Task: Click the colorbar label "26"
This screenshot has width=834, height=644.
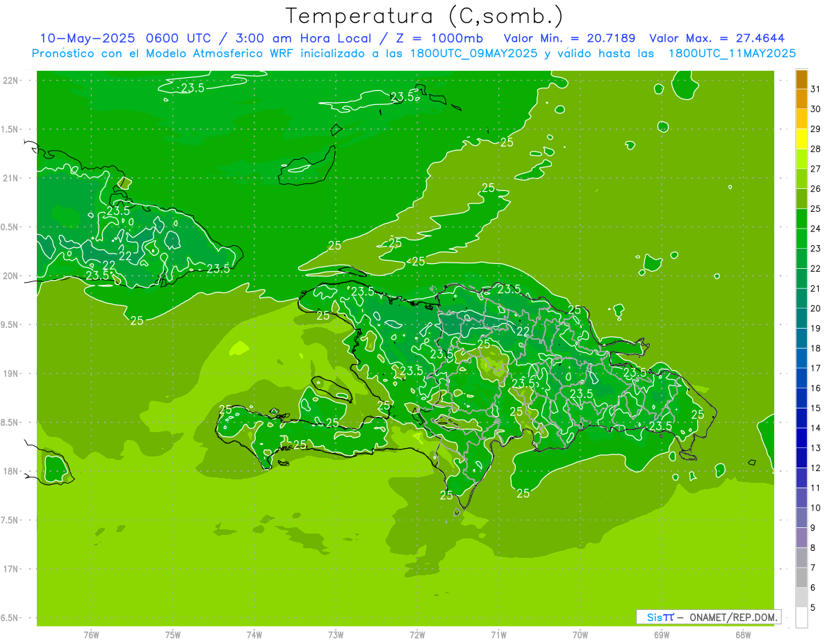Action: point(815,189)
